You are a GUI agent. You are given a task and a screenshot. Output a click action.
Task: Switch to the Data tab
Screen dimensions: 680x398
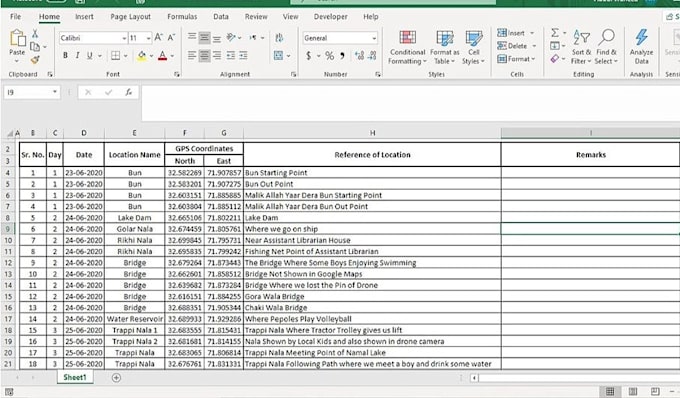click(221, 16)
